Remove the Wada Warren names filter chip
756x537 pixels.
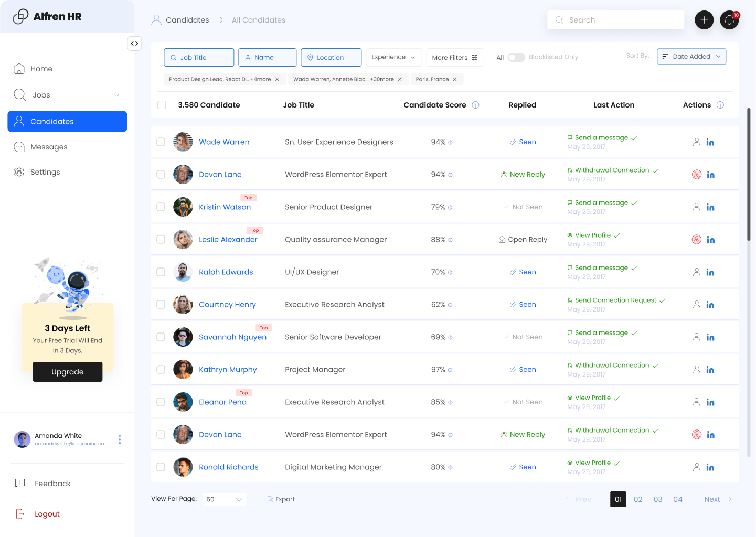coord(400,79)
